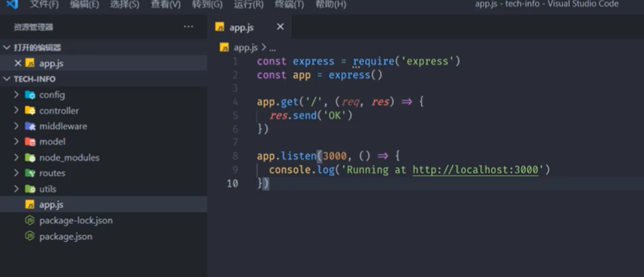
Task: Close the app.js editor tab
Action: tap(280, 27)
